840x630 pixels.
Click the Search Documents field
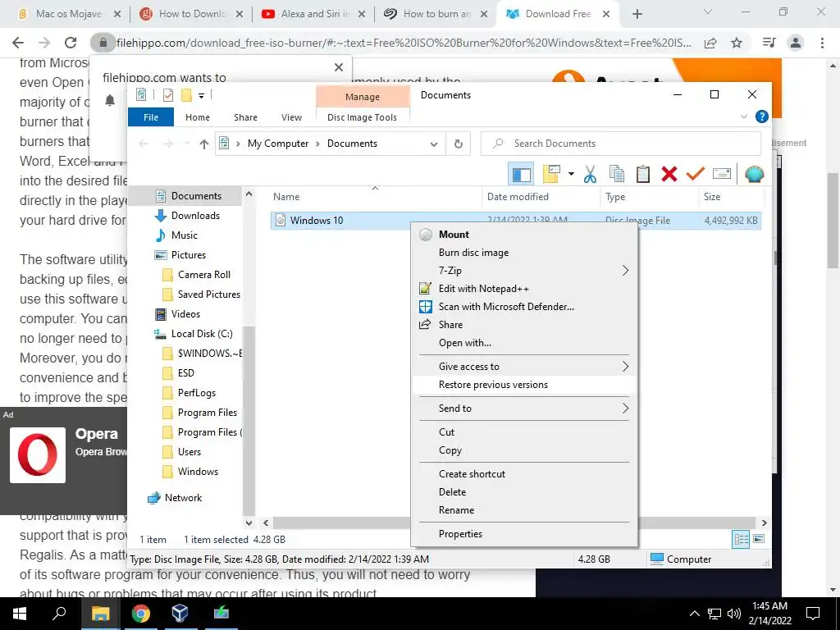tap(621, 144)
